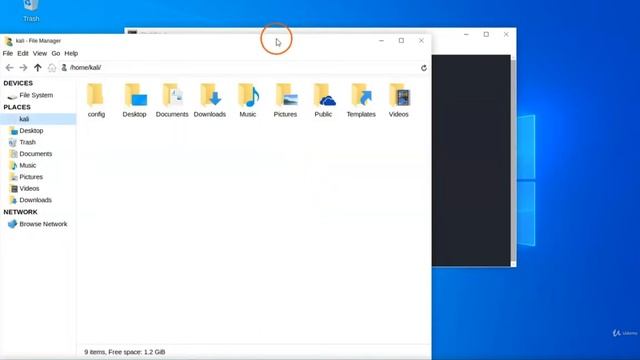The width and height of the screenshot is (640, 360).
Task: Reload the folder with the refresh icon
Action: pos(424,68)
